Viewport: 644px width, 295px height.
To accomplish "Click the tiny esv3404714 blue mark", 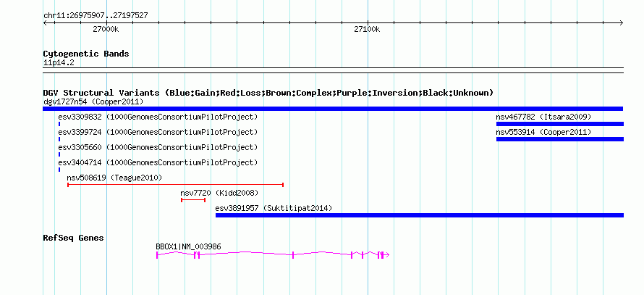I will point(59,170).
